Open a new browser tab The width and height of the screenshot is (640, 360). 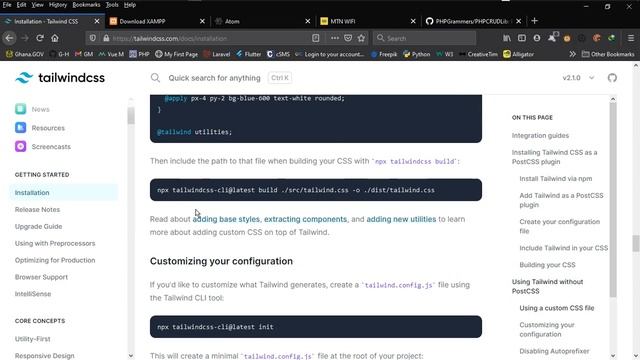pos(535,21)
